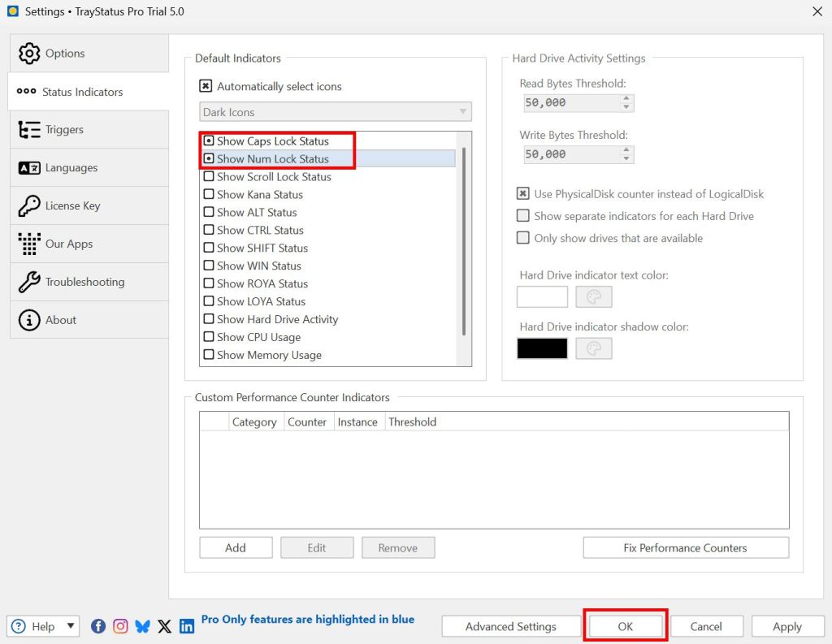Toggle Show Caps Lock Status checkbox

coord(209,141)
